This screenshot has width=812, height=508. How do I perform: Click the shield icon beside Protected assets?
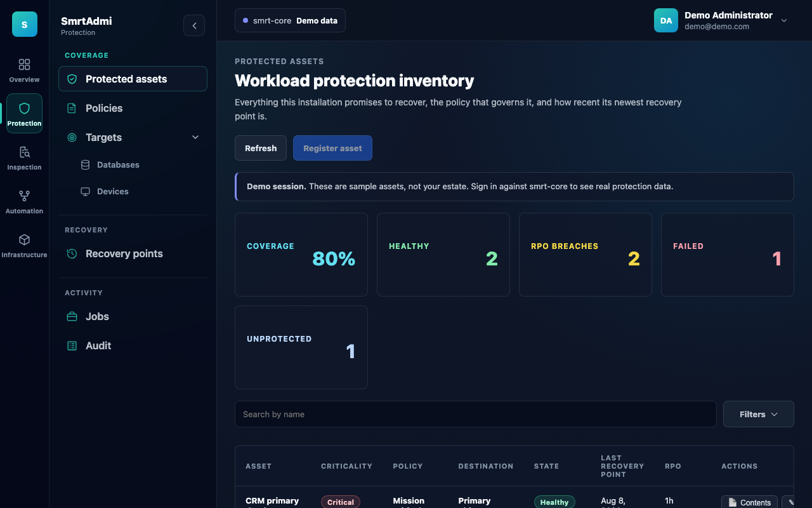click(72, 79)
